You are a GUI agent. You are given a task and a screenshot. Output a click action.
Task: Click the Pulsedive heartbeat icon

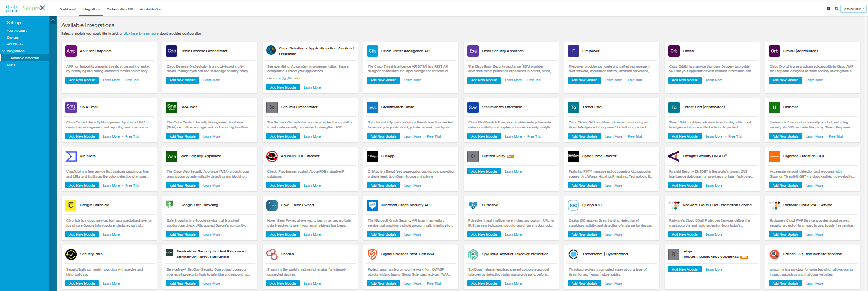coord(473,205)
